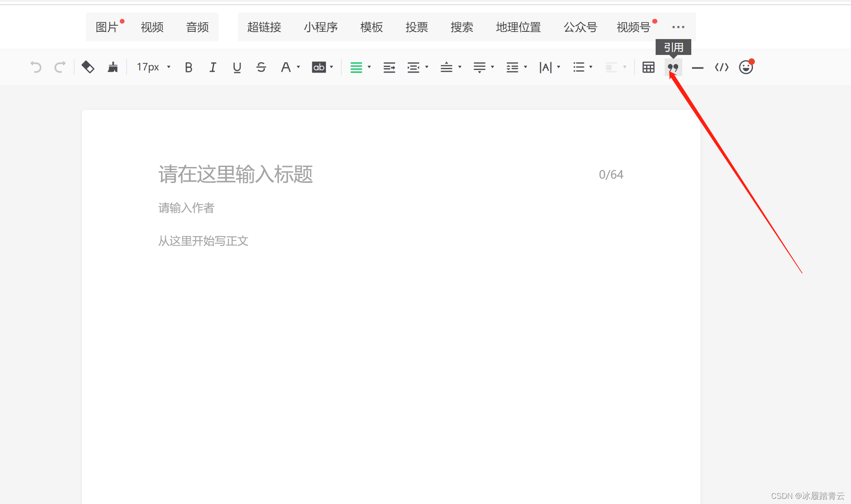Click the grayed-out image float icon
This screenshot has height=504, width=851.
tap(611, 67)
